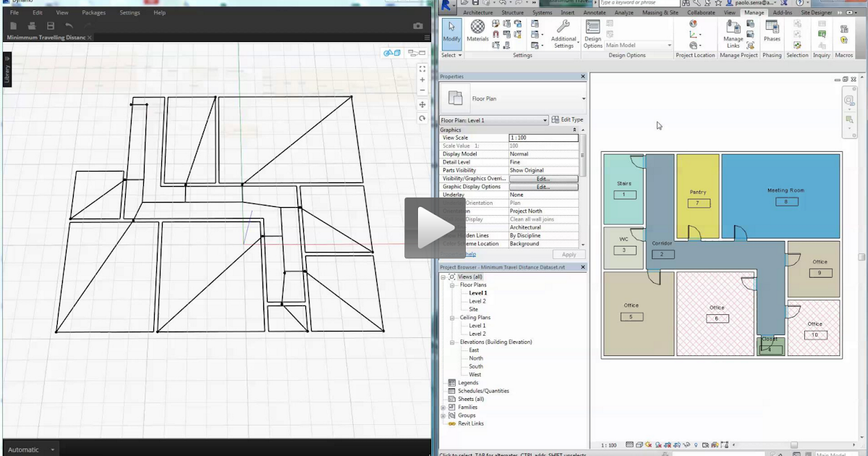Toggle the sun path in the view control bar
The image size is (868, 456).
(x=647, y=445)
